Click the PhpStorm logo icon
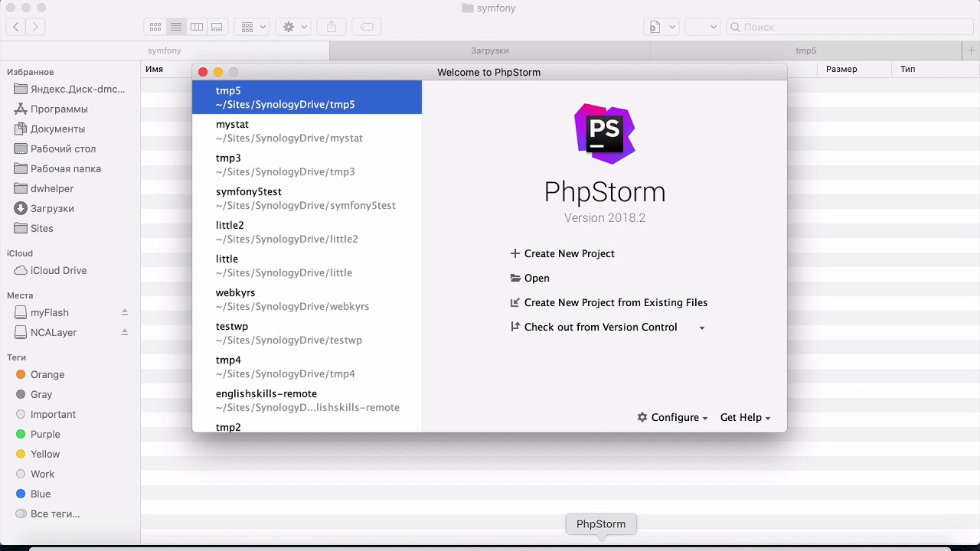This screenshot has height=551, width=980. (x=605, y=134)
